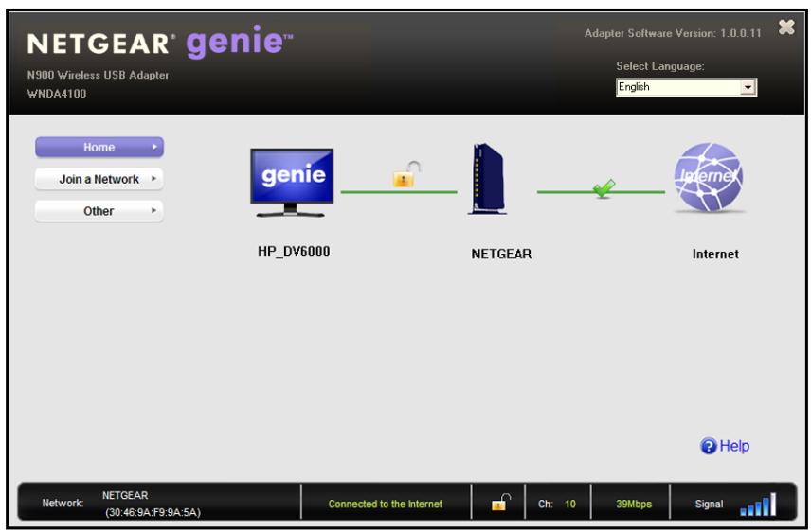Image resolution: width=811 pixels, height=532 pixels.
Task: Click the genie computer monitor icon
Action: pyautogui.click(x=292, y=183)
